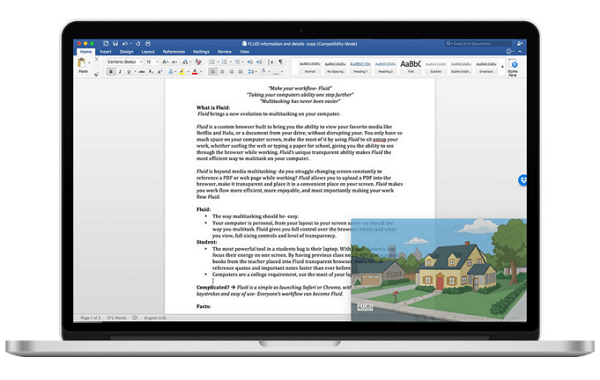Open the font size 12 dropdown
This screenshot has width=600, height=380.
152,62
